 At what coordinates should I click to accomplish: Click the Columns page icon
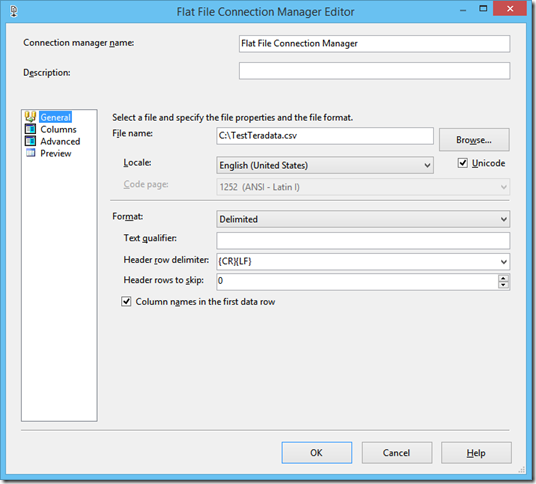(x=30, y=129)
